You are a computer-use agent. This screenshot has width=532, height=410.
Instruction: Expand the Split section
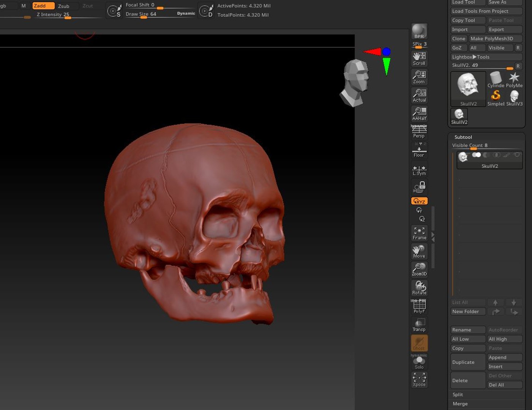[x=458, y=394]
